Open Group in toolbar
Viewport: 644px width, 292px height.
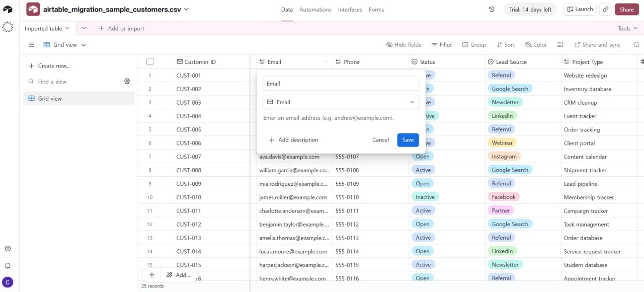(474, 45)
